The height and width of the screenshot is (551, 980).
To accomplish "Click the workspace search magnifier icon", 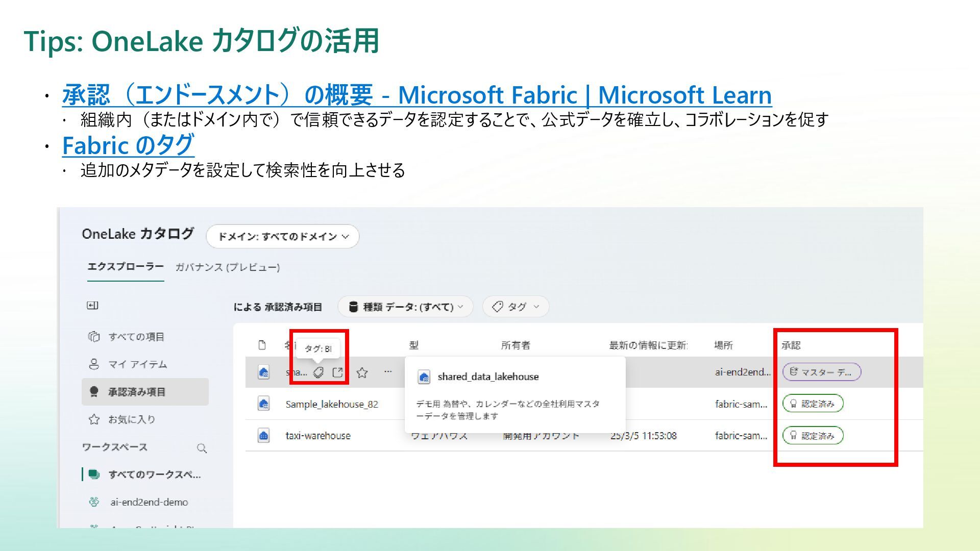I will tap(202, 448).
